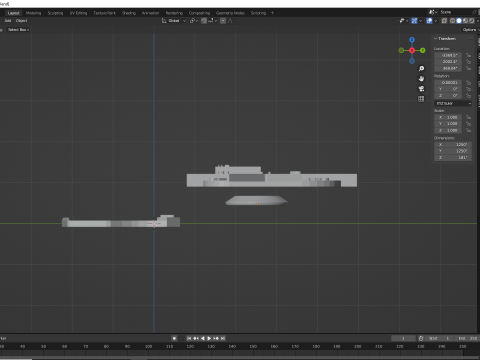The image size is (480, 360).
Task: Click the current frame number field
Action: pos(403,338)
